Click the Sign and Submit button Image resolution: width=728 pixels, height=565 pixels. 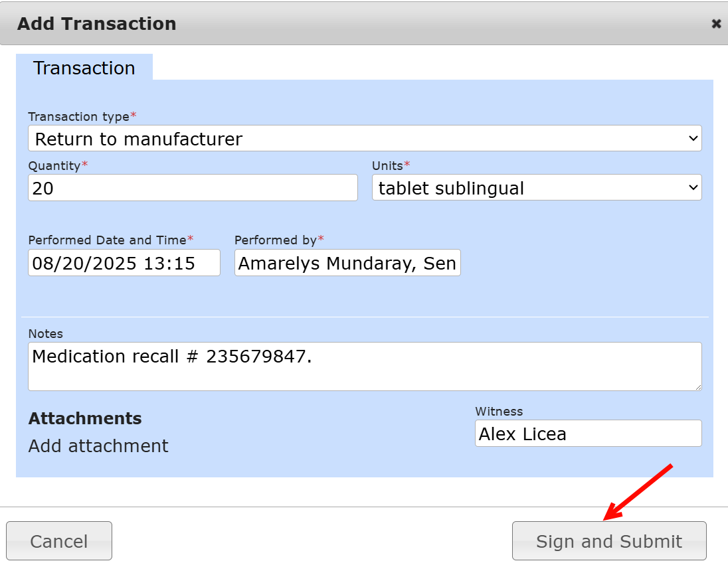point(609,541)
